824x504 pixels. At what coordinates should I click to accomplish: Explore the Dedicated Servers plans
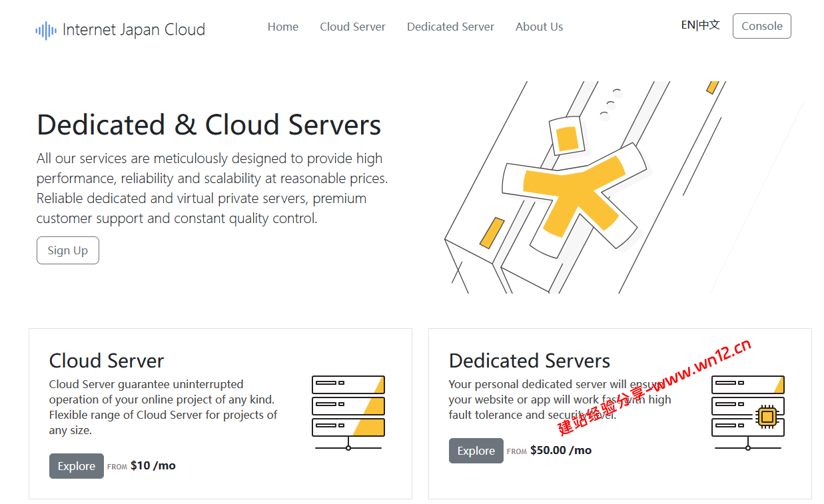476,451
